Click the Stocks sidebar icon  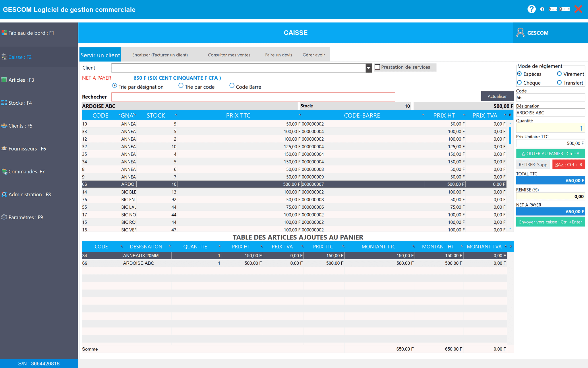pos(4,103)
